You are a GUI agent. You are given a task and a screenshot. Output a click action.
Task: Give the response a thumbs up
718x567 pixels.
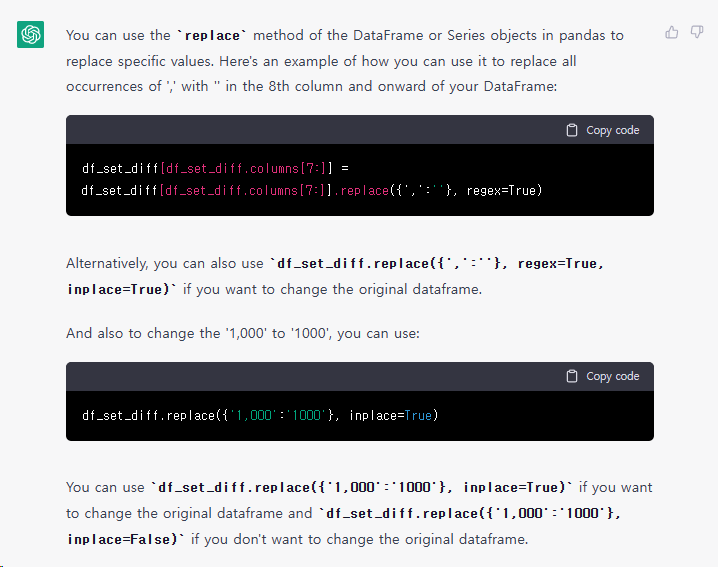(672, 33)
